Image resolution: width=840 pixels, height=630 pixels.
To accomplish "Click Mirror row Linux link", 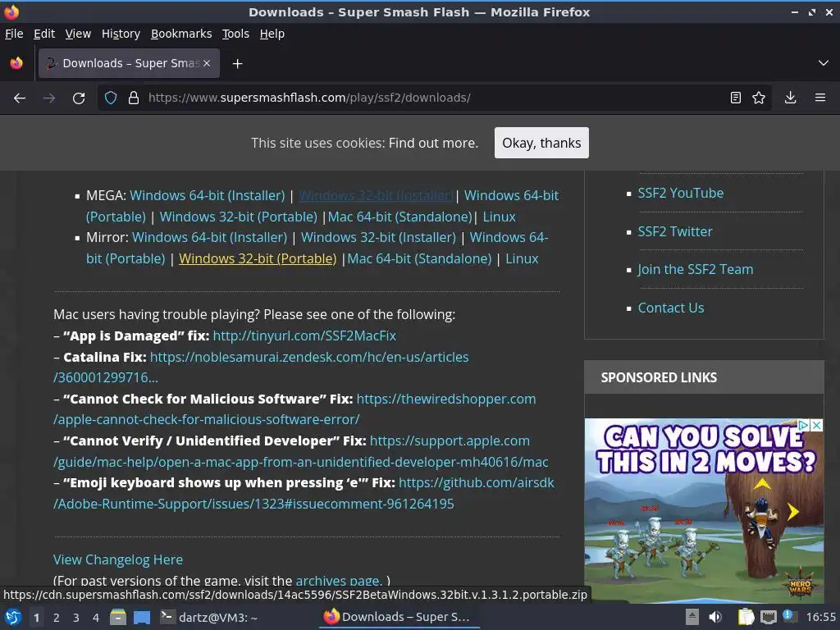I will tap(522, 258).
